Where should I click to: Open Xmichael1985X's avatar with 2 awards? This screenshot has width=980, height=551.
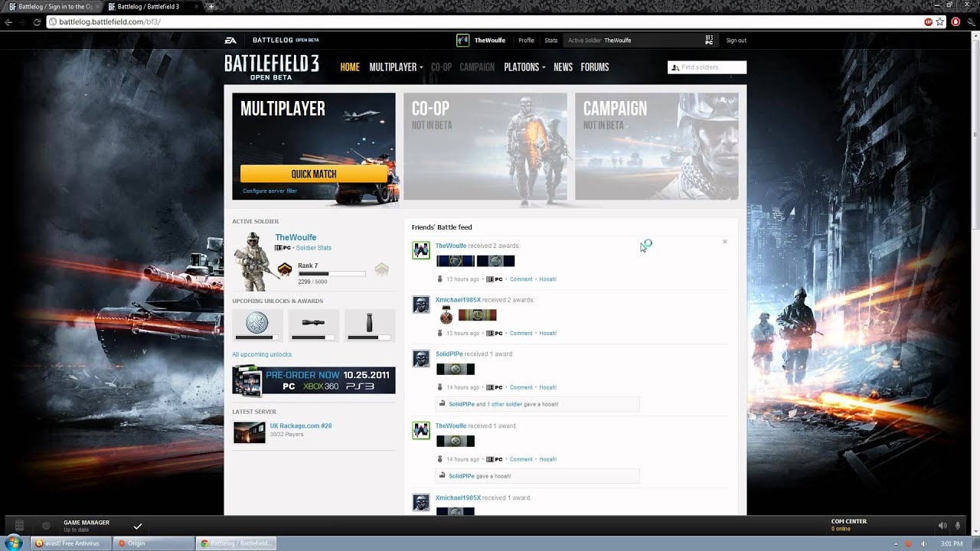point(421,305)
